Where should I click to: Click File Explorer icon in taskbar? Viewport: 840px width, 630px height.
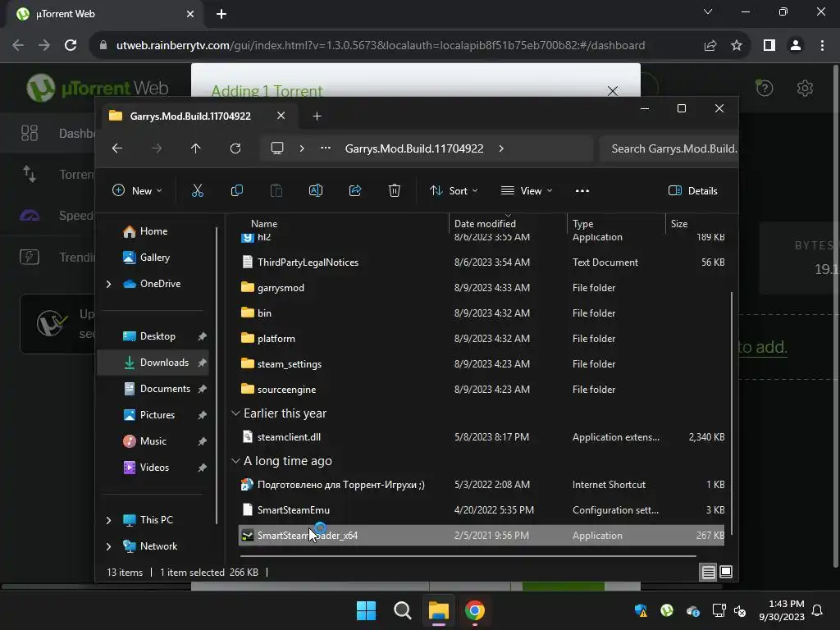pyautogui.click(x=438, y=610)
